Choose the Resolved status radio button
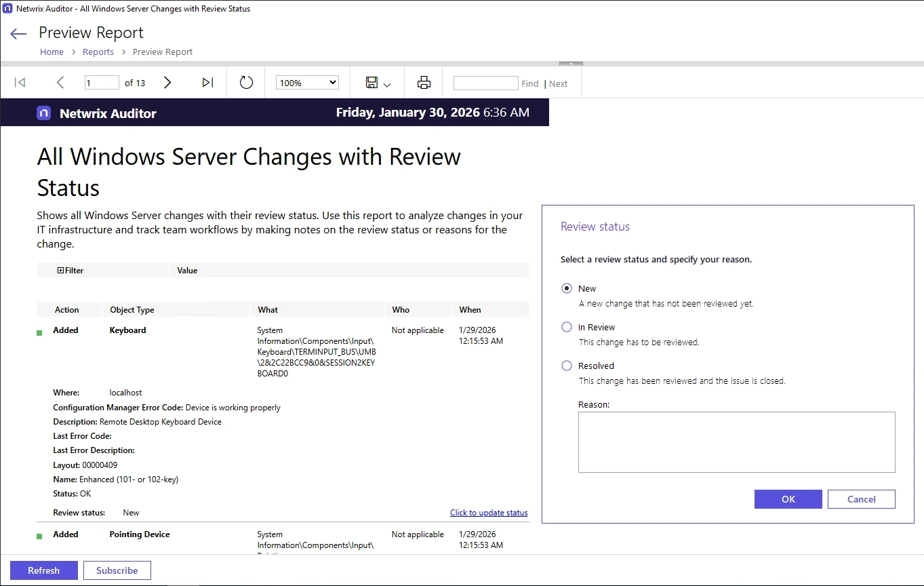The height and width of the screenshot is (586, 924). (567, 366)
